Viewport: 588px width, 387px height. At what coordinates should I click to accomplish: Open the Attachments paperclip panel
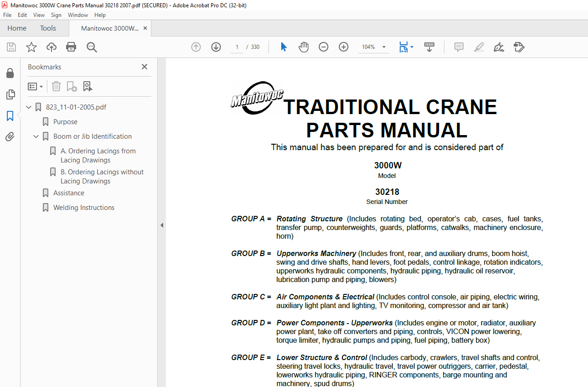click(10, 137)
